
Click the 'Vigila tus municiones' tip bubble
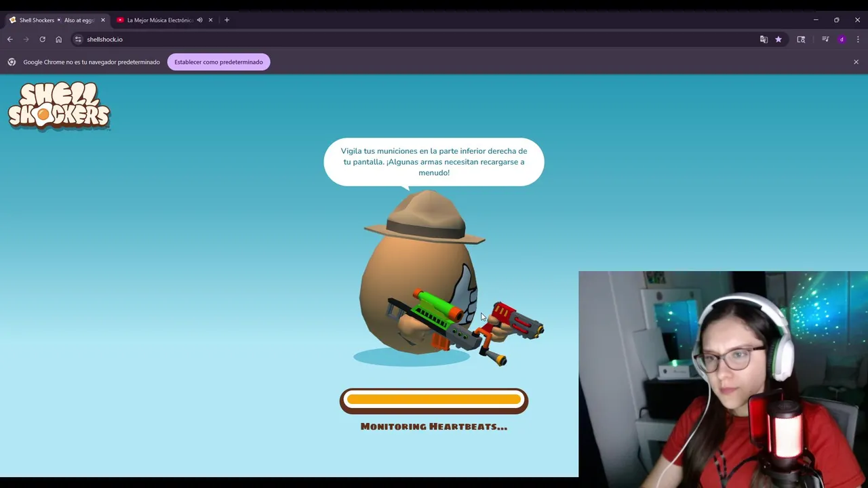pos(434,162)
